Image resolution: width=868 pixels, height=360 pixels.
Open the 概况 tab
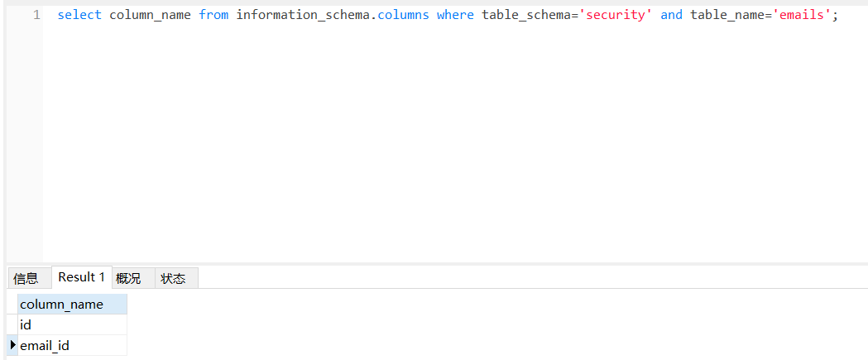(128, 278)
